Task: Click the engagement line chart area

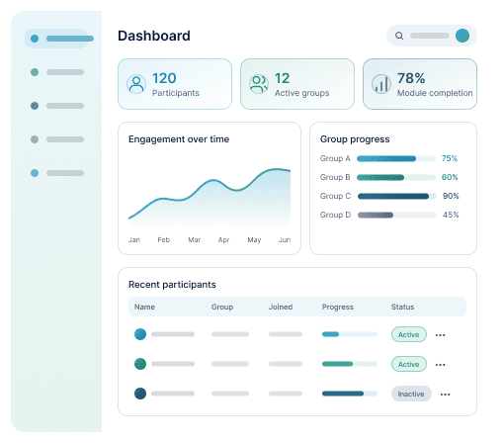Action: click(210, 197)
